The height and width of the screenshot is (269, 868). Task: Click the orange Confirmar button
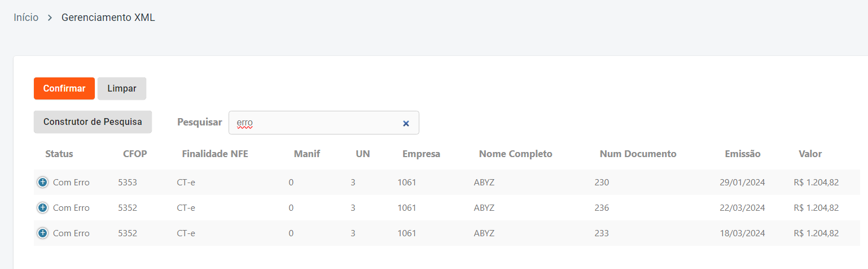[x=64, y=89]
